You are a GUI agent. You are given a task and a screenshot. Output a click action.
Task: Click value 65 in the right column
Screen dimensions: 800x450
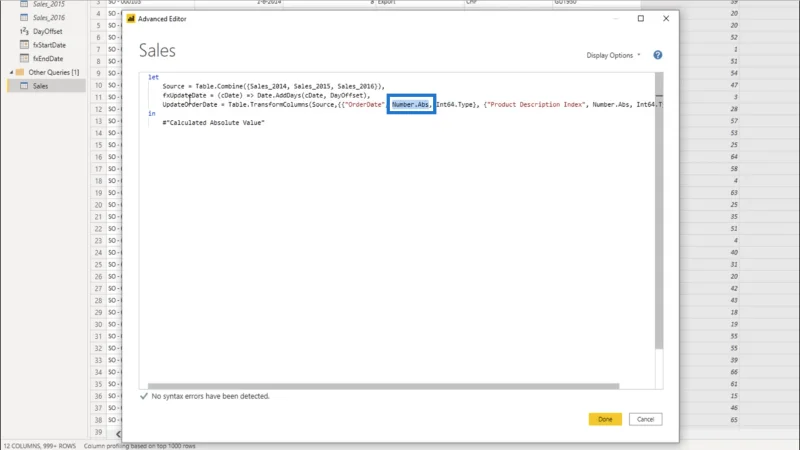(734, 420)
